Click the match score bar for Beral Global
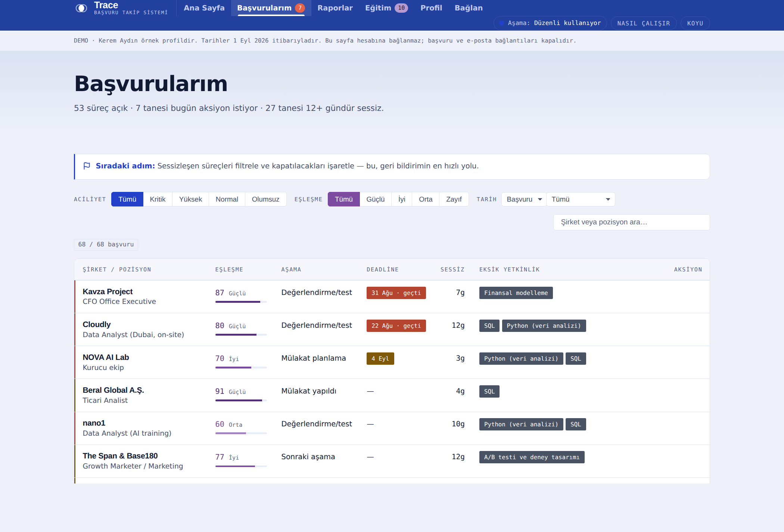The width and height of the screenshot is (784, 532). [x=241, y=400]
